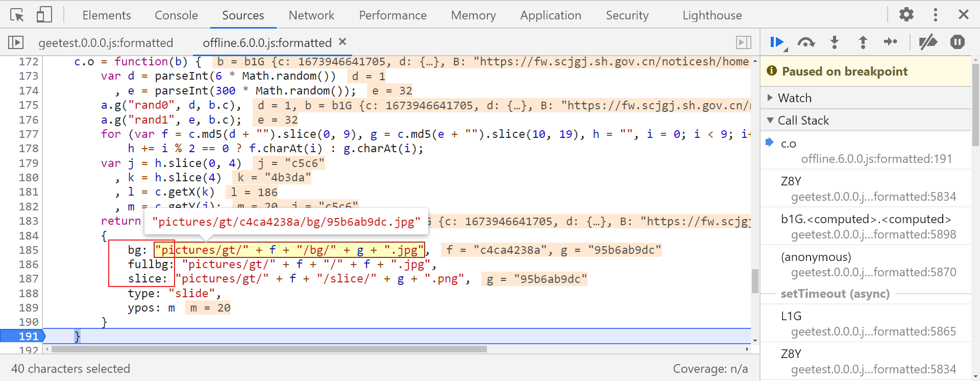The image size is (980, 381).
Task: Open the Performance tab
Action: click(x=393, y=15)
